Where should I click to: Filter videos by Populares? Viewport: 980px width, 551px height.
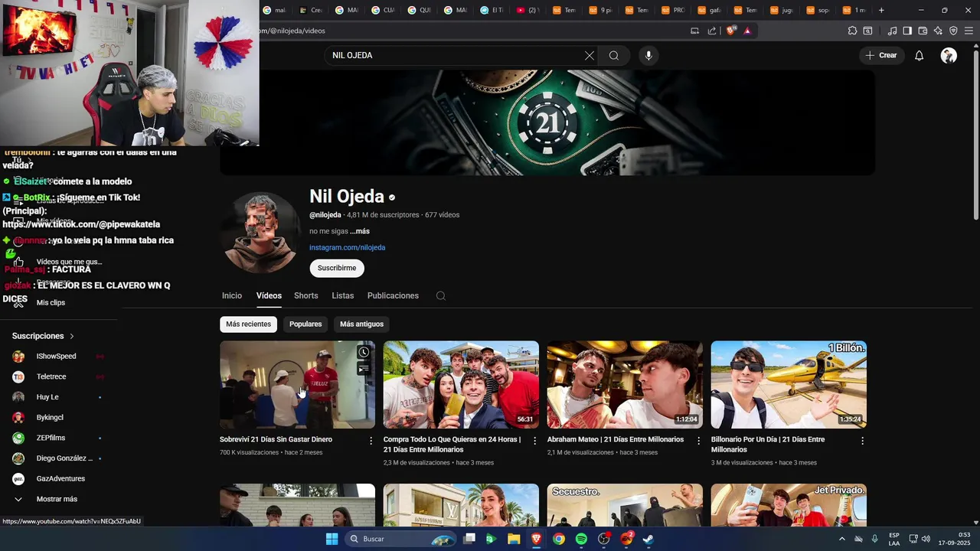pyautogui.click(x=305, y=324)
